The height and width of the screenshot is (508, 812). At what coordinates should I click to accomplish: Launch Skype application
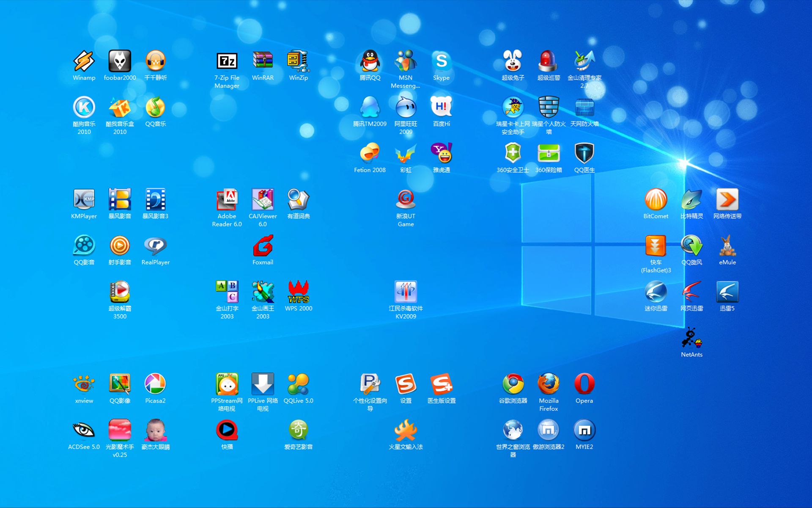coord(442,62)
